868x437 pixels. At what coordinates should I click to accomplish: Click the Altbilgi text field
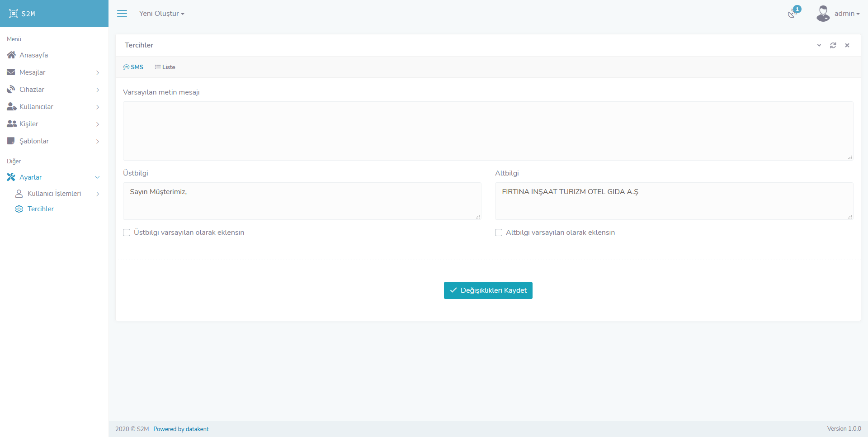(x=674, y=201)
